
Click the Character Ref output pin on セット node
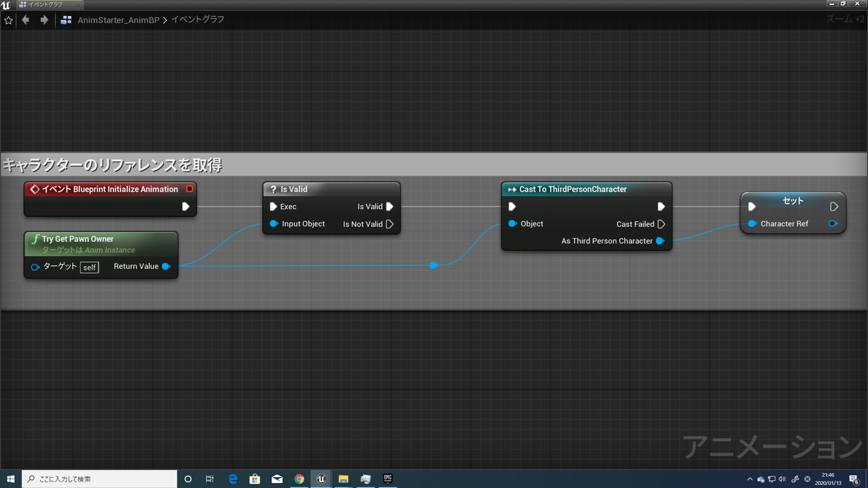tap(833, 224)
